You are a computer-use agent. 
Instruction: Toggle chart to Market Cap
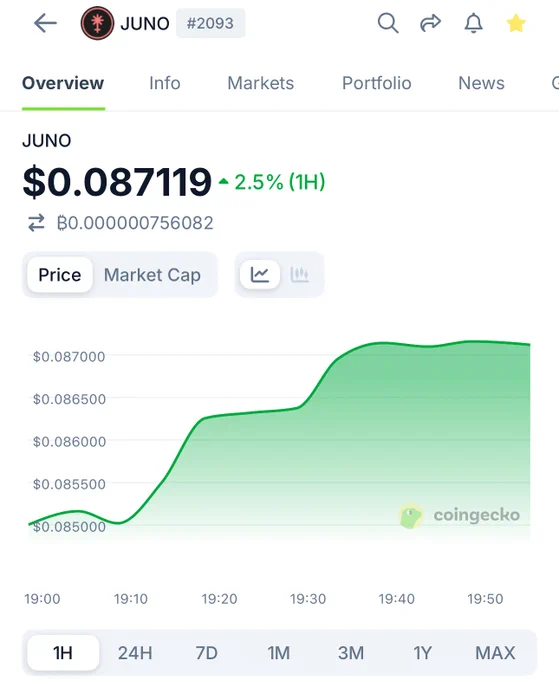click(x=152, y=275)
